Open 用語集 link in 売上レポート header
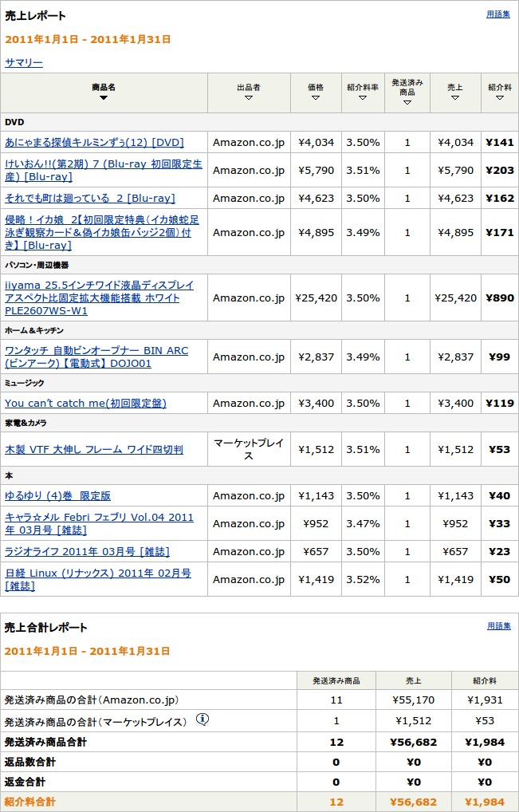This screenshot has width=519, height=812. (x=498, y=14)
